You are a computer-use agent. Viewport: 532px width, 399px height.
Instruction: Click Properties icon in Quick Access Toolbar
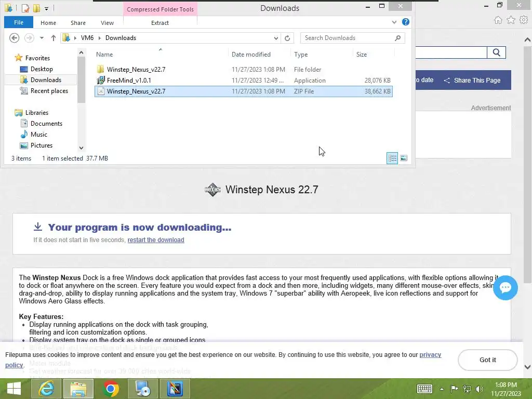pyautogui.click(x=25, y=8)
